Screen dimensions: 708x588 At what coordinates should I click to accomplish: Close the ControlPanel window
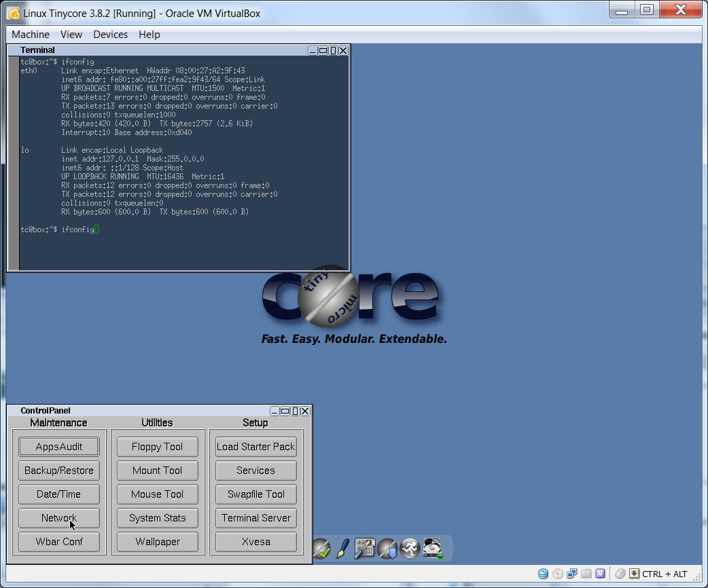tap(305, 411)
